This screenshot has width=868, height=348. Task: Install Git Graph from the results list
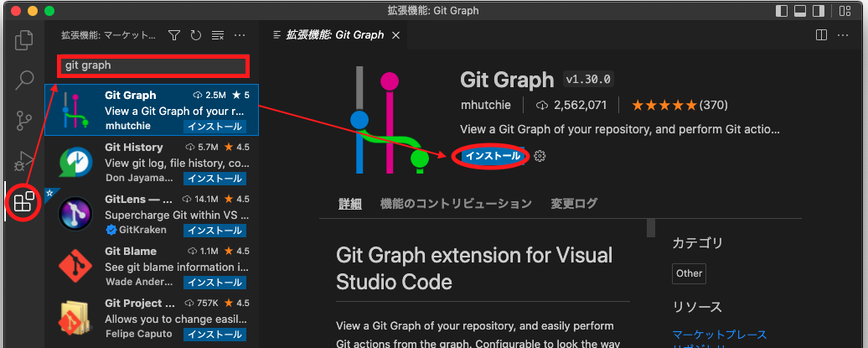coord(214,127)
